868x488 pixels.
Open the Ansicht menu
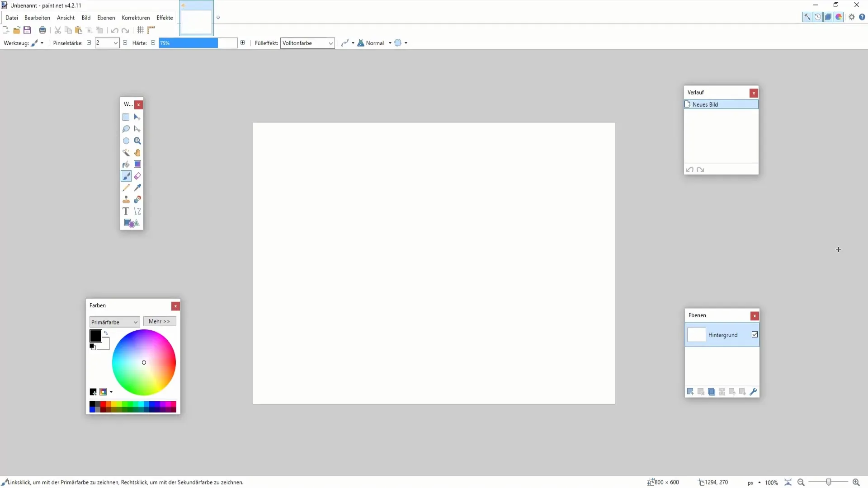(66, 18)
